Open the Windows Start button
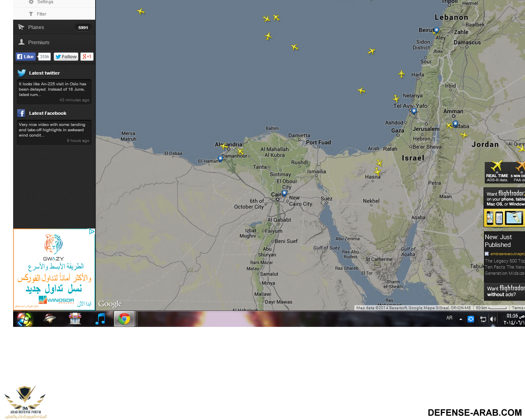 tap(24, 319)
